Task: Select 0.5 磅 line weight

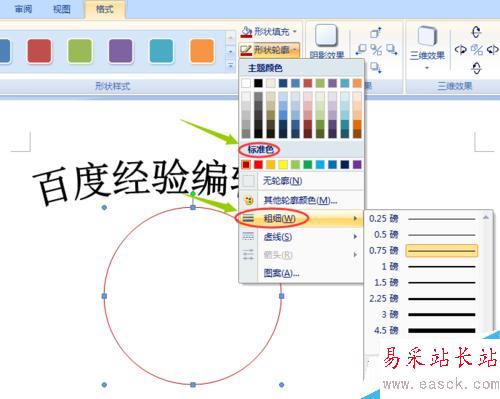Action: [x=423, y=235]
